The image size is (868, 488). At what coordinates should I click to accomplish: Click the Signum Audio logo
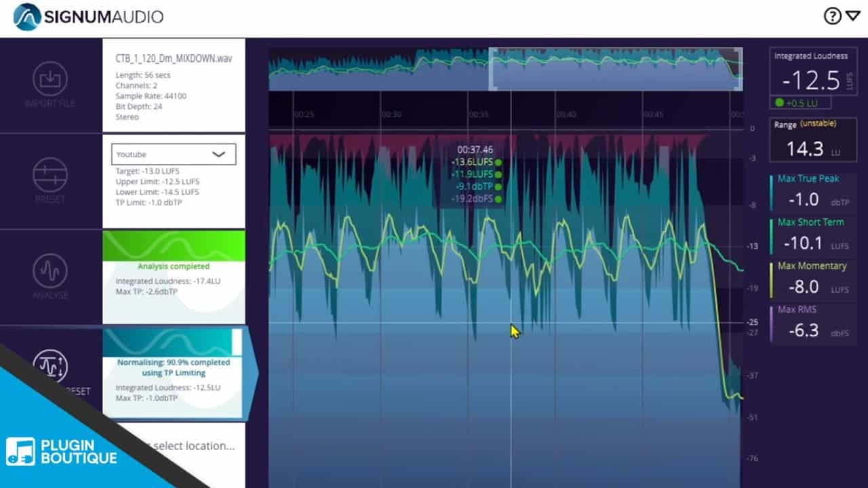point(88,16)
